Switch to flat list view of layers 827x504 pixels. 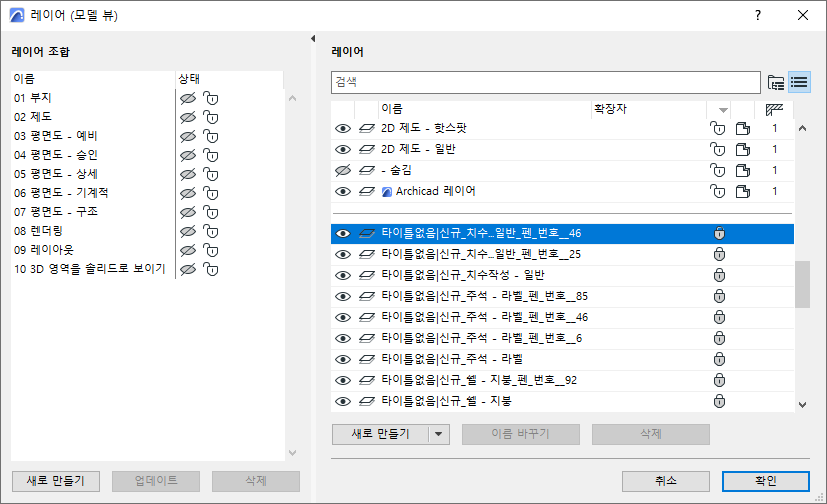point(799,82)
